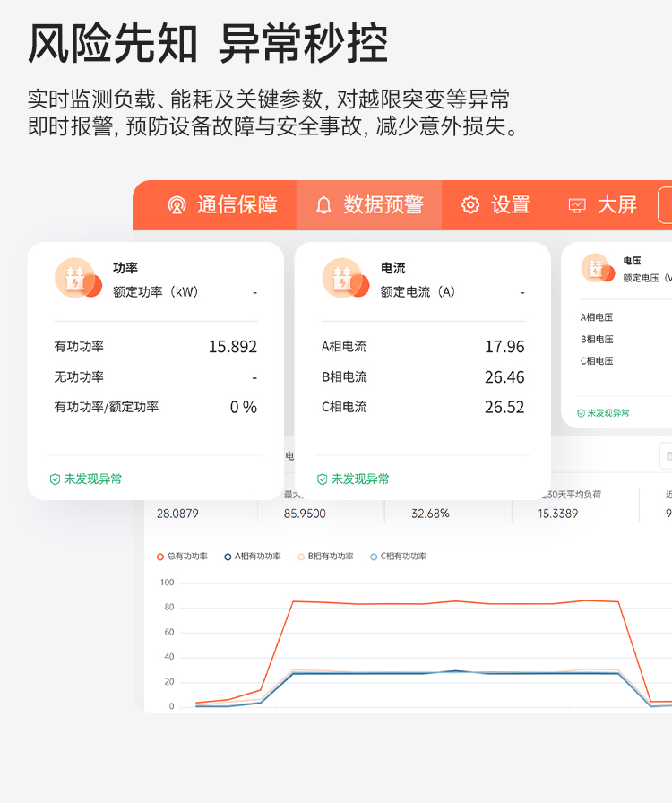Viewport: 672px width, 803px height.
Task: Switch to the 数据预警 tab
Action: (369, 205)
